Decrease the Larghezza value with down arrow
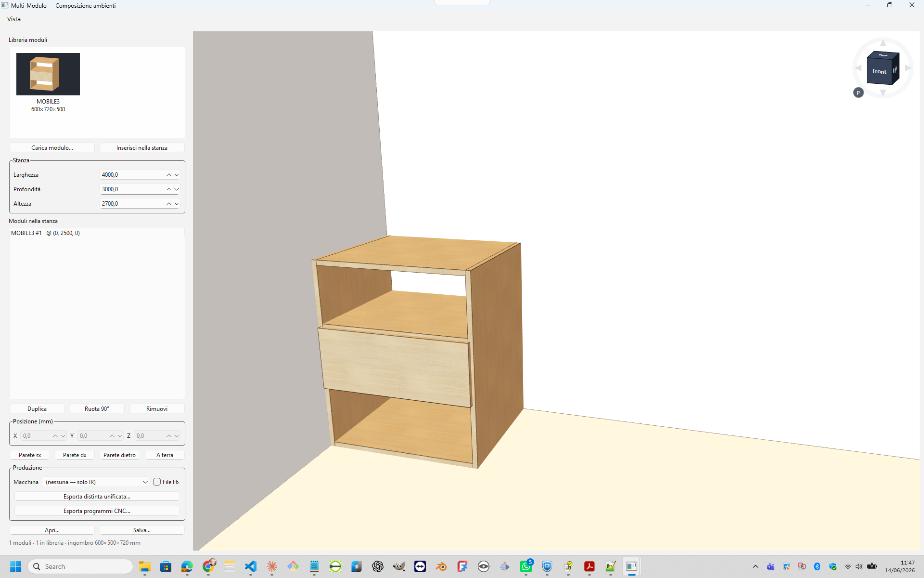Screen dimensions: 924x578 pos(177,175)
